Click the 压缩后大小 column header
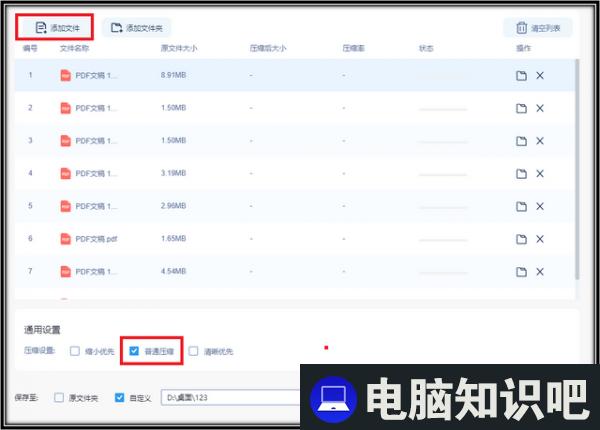The width and height of the screenshot is (600, 430). [268, 48]
